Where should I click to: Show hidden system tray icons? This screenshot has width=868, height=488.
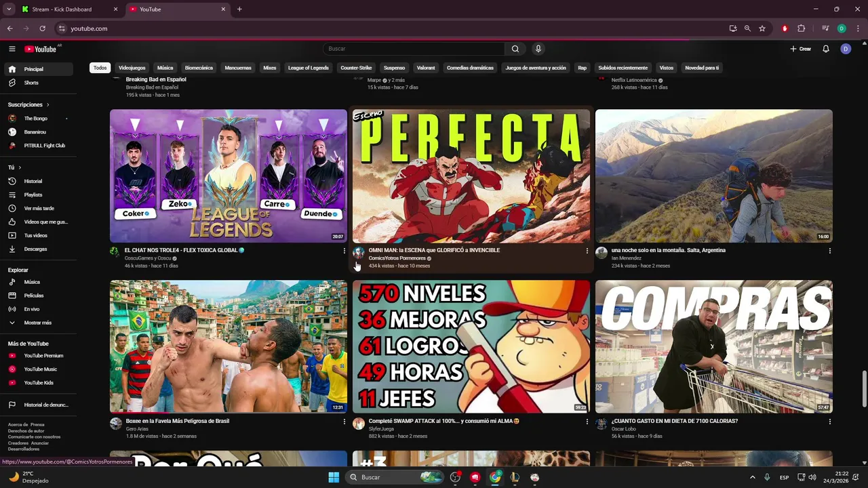(x=752, y=477)
